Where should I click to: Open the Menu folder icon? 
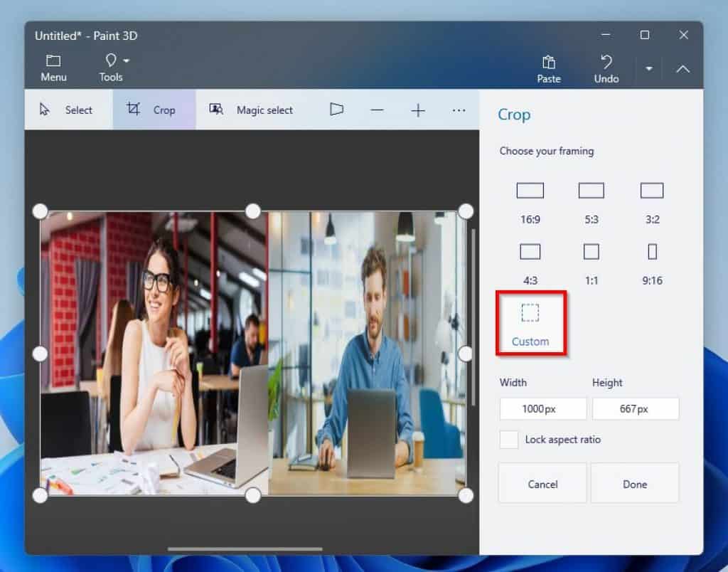(53, 68)
